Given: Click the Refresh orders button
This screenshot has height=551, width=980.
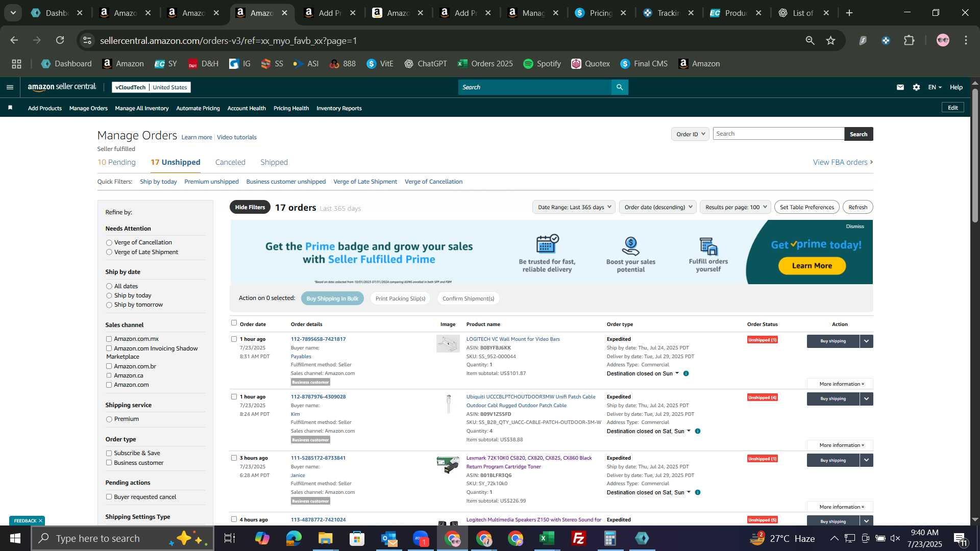Looking at the screenshot, I should tap(857, 207).
